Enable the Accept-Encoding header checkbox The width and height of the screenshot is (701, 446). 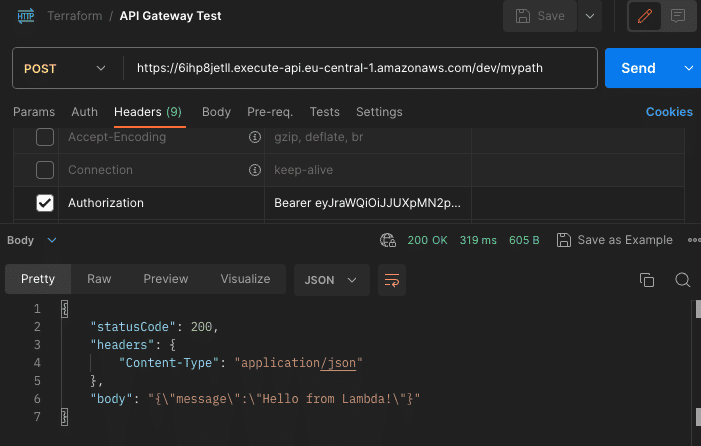coord(45,137)
